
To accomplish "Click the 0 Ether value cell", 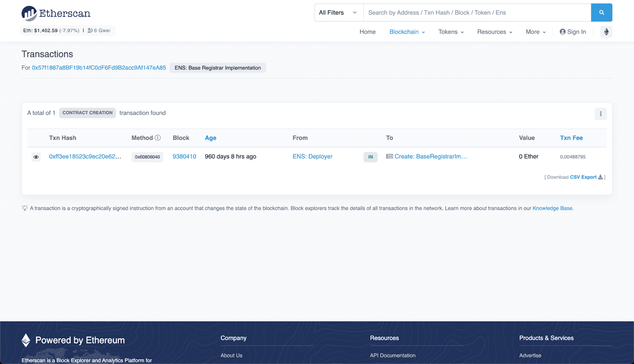I will 529,156.
